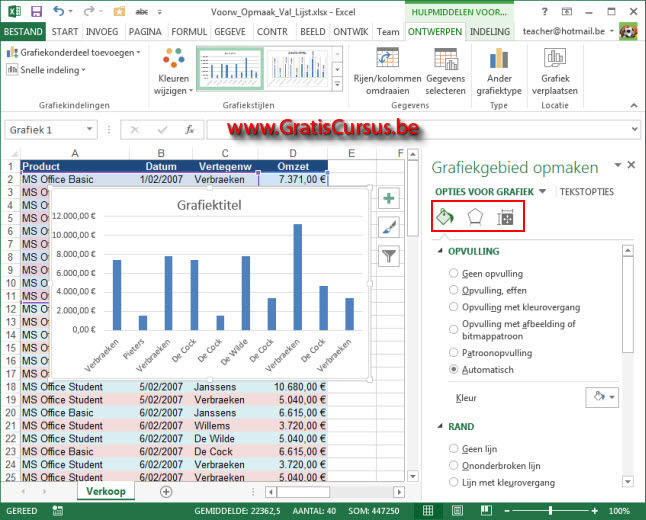Viewport: 646px width, 520px height.
Task: Select Ononderbroken lijn border option
Action: (453, 466)
